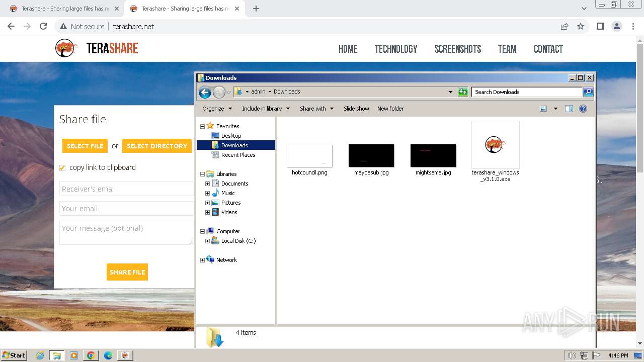This screenshot has width=644, height=362.
Task: Click the Explorer Back button
Action: [x=205, y=92]
